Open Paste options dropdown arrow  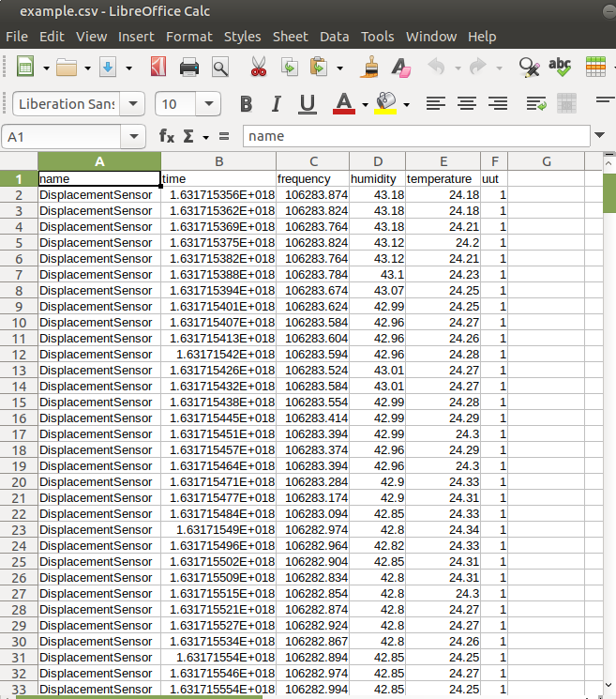(339, 68)
